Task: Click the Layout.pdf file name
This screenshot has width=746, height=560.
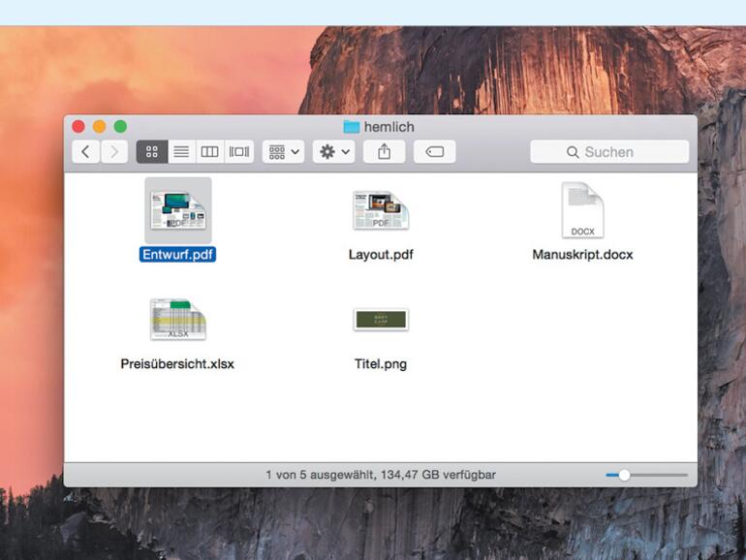Action: coord(381,255)
